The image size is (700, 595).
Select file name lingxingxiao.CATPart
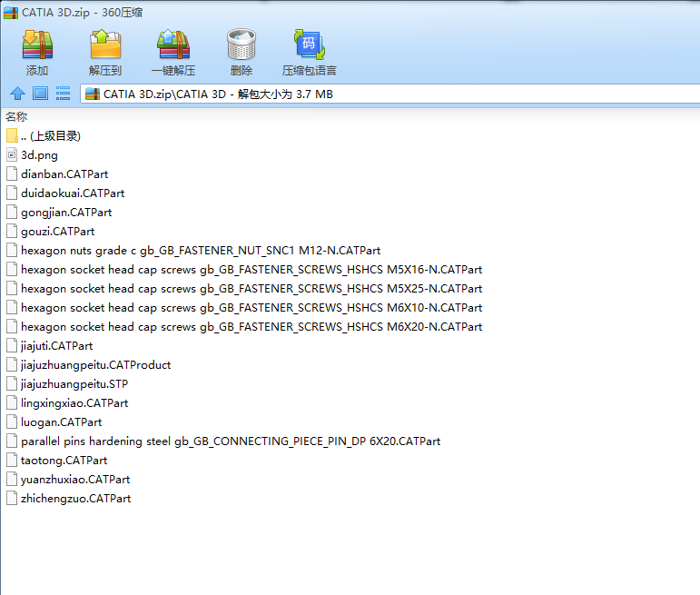click(x=74, y=403)
